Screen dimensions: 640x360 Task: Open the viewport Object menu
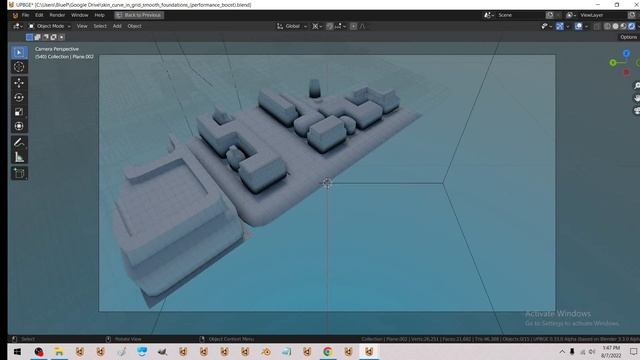134,26
